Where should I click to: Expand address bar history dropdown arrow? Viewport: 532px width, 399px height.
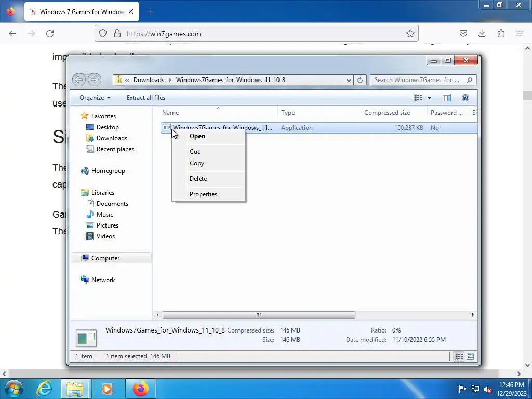349,80
